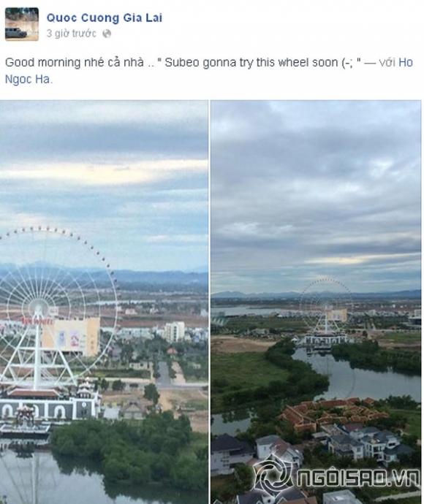Click the red Sun Wheel sign in left photo
424x504 pixels.
pos(38,321)
